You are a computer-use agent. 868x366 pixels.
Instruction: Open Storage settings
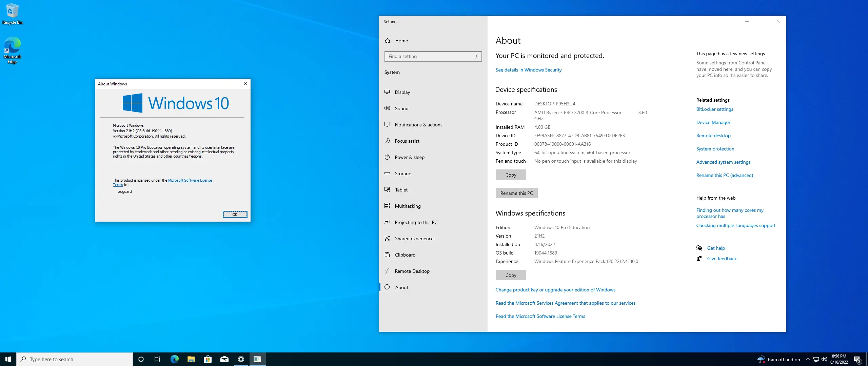pyautogui.click(x=403, y=173)
